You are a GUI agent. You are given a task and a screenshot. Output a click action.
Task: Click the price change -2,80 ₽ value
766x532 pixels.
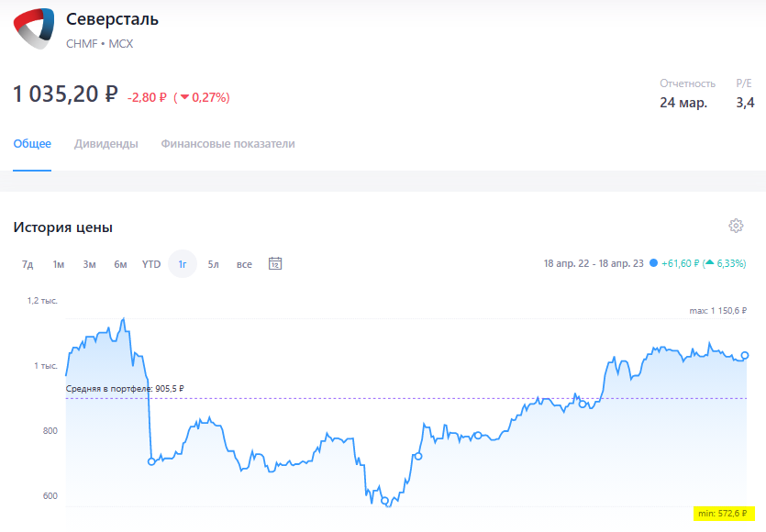[x=147, y=98]
